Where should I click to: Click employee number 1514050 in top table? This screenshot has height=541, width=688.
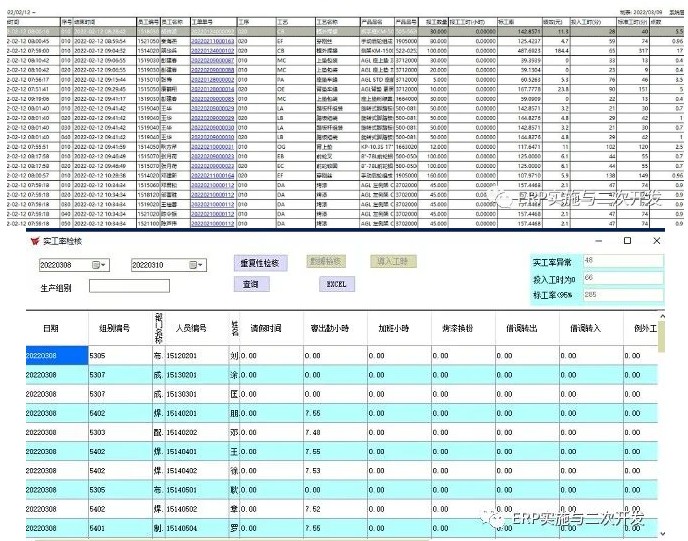click(x=148, y=147)
